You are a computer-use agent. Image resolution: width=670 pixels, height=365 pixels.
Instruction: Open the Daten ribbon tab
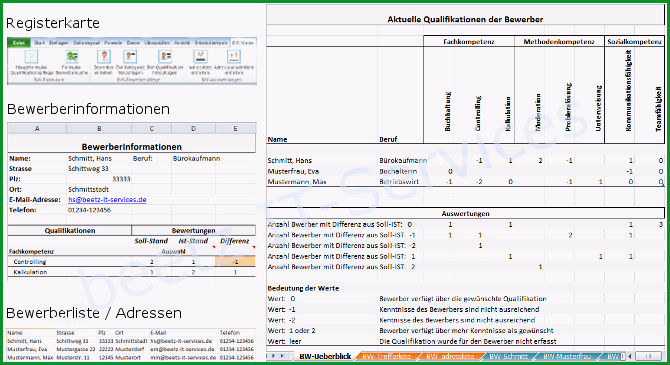[x=133, y=43]
